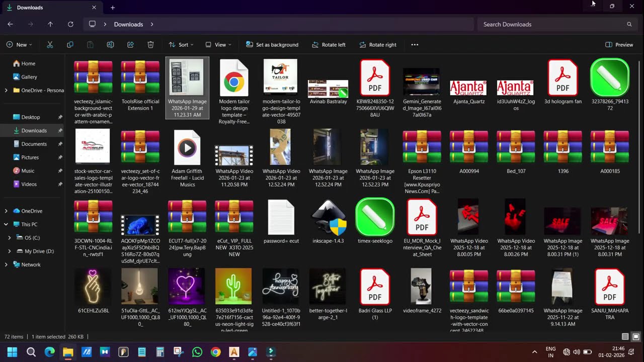Show hidden system tray icons
Screen dimensions: 644x362
point(534,352)
